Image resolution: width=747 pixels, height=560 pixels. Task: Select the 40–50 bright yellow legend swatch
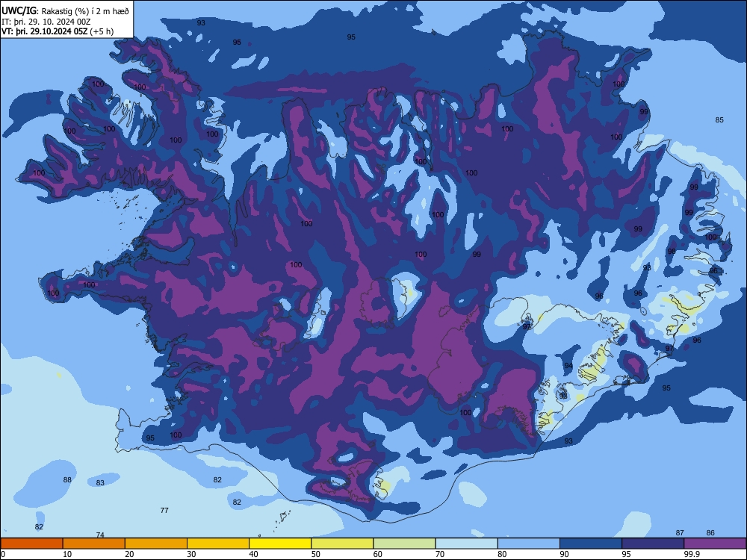point(280,544)
